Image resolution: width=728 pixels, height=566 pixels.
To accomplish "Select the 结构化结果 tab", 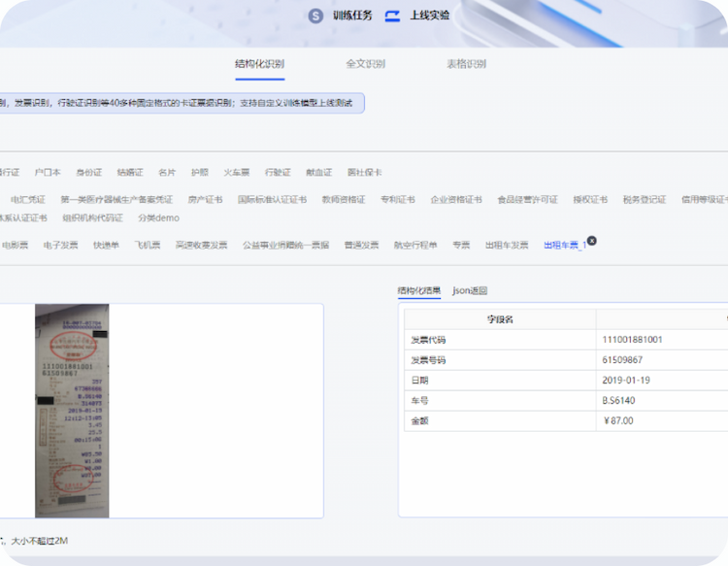I will click(419, 290).
